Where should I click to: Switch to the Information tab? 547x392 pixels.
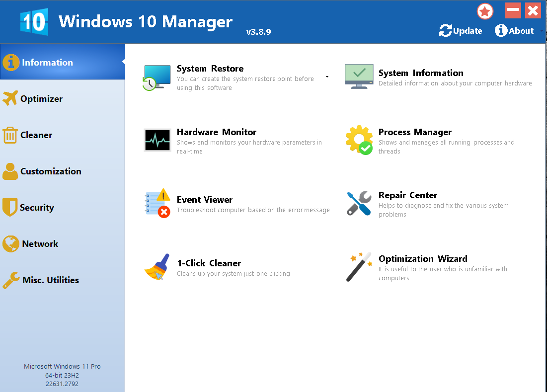point(63,62)
